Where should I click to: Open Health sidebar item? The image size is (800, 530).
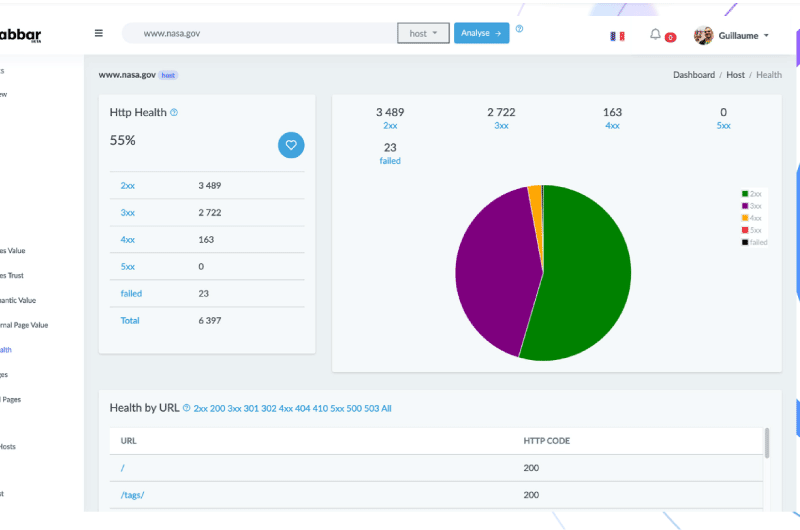(6, 350)
